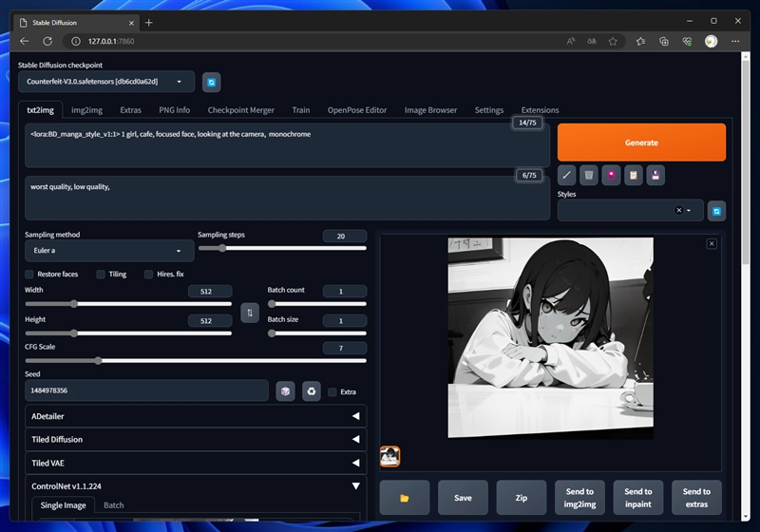Click into the Seed input field
This screenshot has width=760, height=532.
click(x=146, y=390)
